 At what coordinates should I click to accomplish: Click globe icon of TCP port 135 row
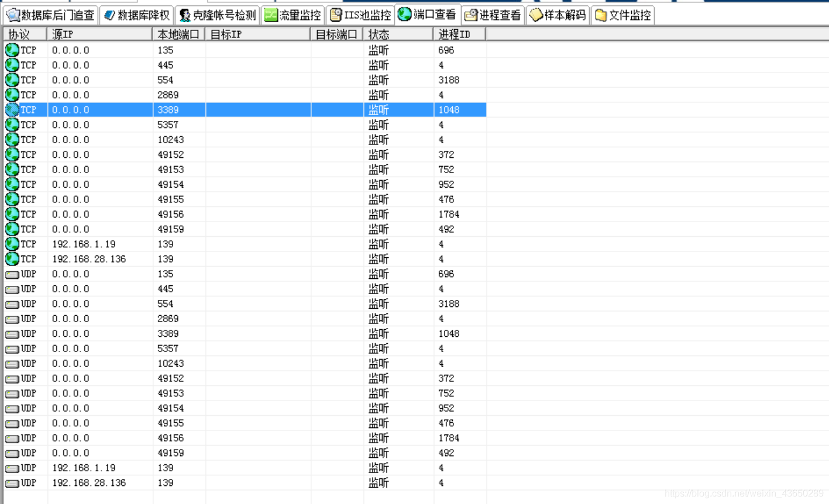pos(12,50)
